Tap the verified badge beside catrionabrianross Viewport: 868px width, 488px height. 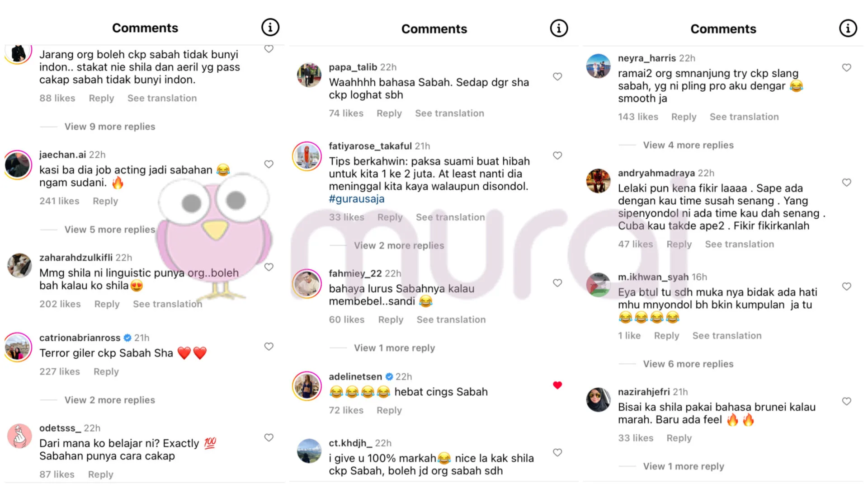click(127, 338)
